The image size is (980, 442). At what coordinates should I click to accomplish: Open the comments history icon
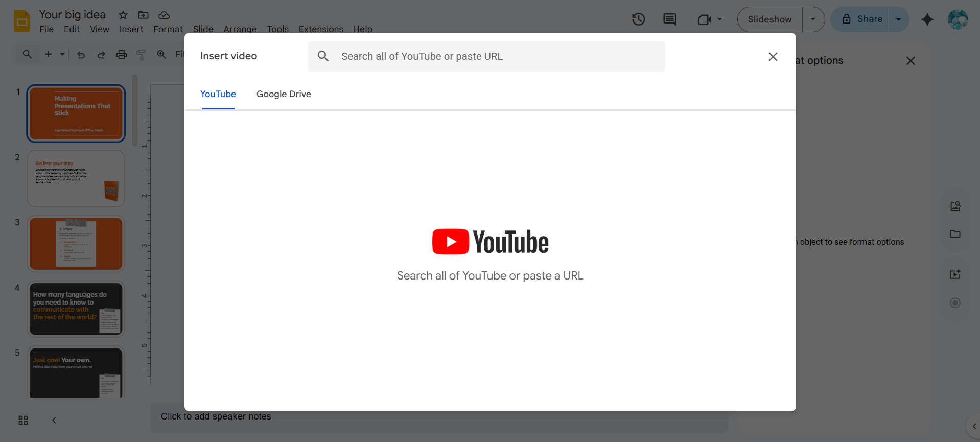click(x=670, y=19)
